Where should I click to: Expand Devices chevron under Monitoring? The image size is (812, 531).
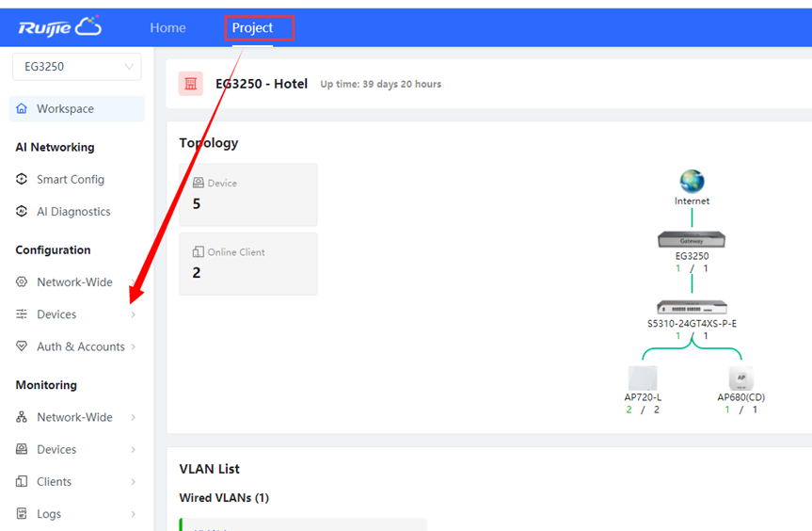133,450
